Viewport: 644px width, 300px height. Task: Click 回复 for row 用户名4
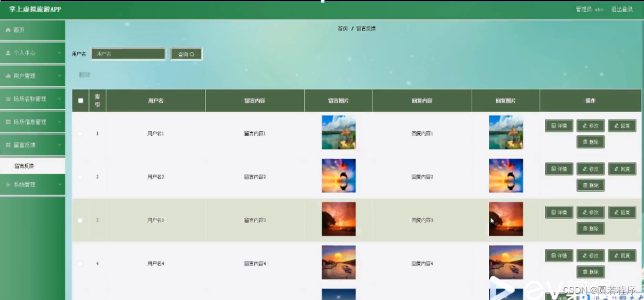tap(622, 256)
